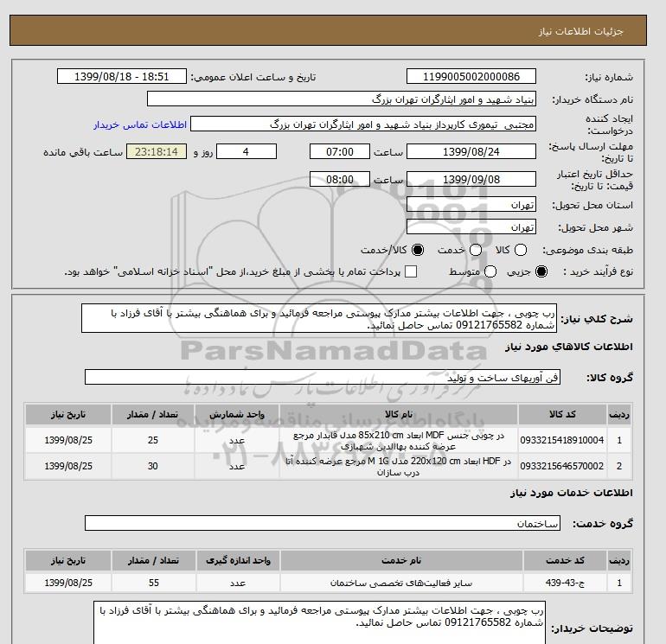Click the buyer notes text area
Screen dimensions: 666x644
(319, 622)
